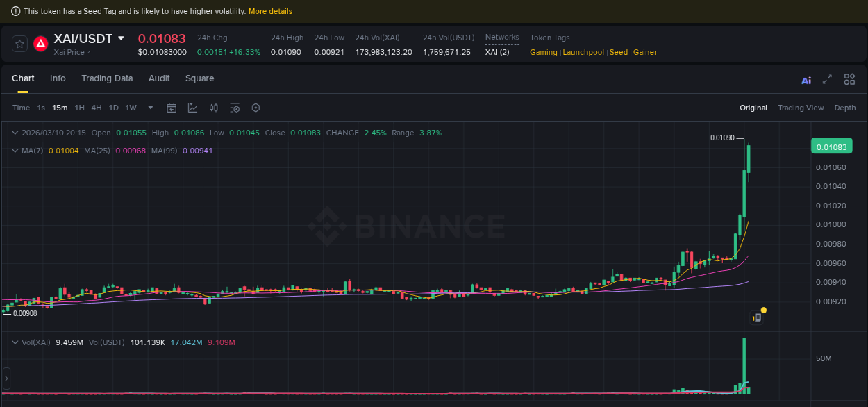Open the indicator list settings icon
Viewport: 868px width, 407px height.
tap(234, 108)
